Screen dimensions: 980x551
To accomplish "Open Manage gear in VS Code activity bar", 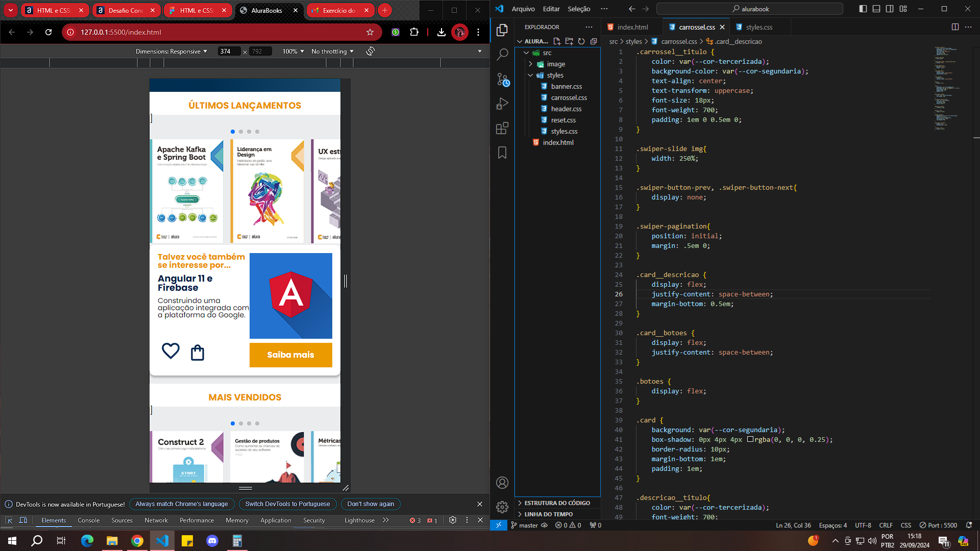I will (x=502, y=507).
